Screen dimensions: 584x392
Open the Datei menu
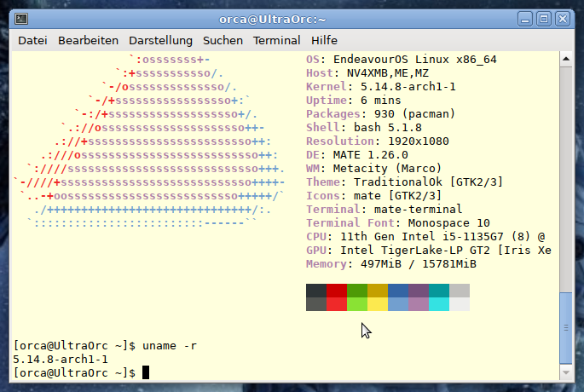pos(32,40)
